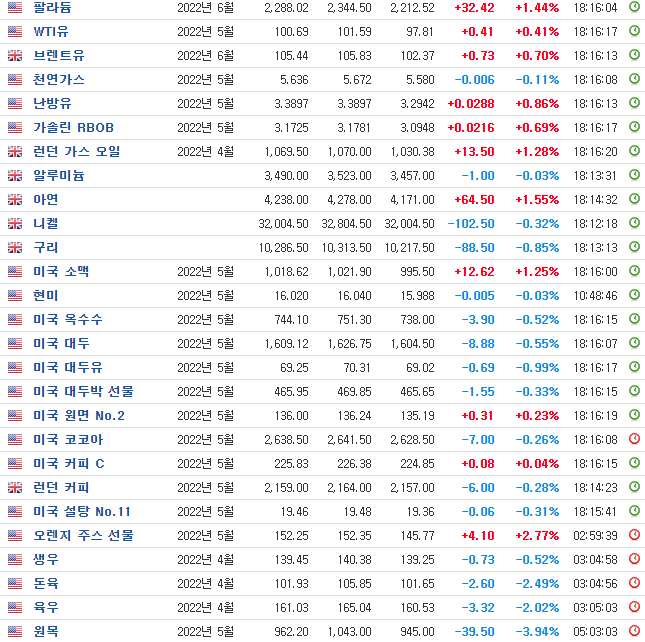Click green clock icon in 구리 row
645x642 pixels.
point(635,246)
